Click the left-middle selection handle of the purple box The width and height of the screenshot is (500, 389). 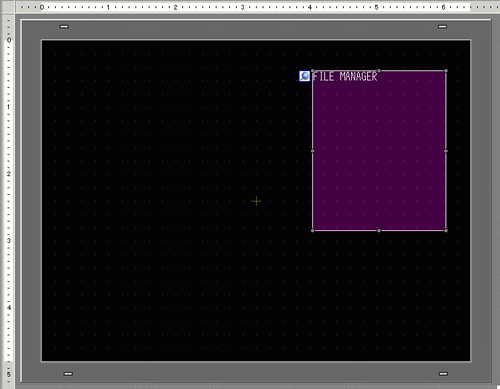[313, 151]
